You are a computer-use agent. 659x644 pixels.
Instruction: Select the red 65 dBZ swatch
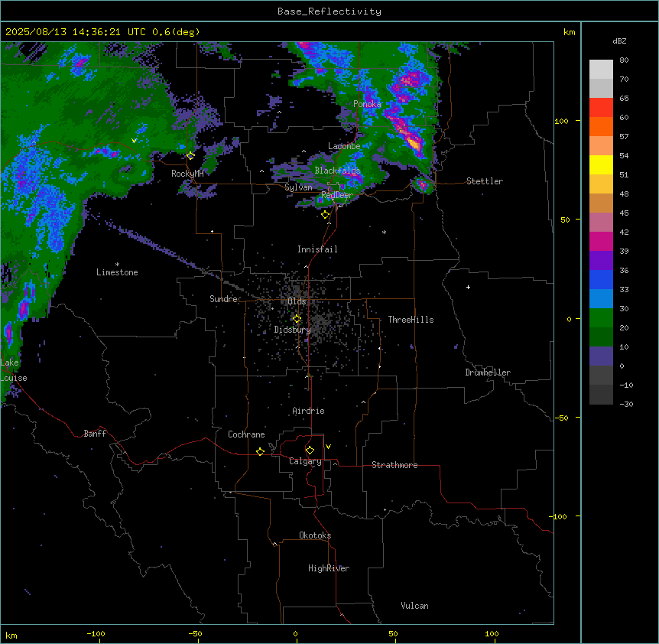601,108
